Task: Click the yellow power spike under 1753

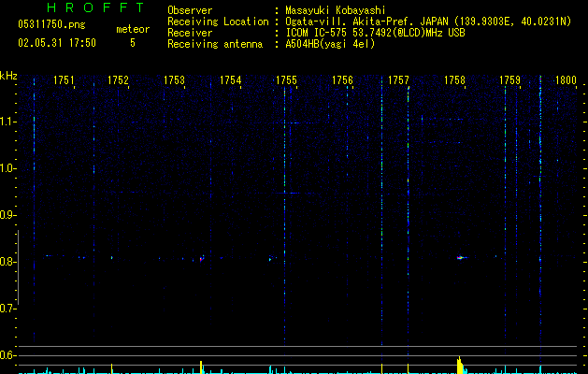Action: pyautogui.click(x=201, y=367)
